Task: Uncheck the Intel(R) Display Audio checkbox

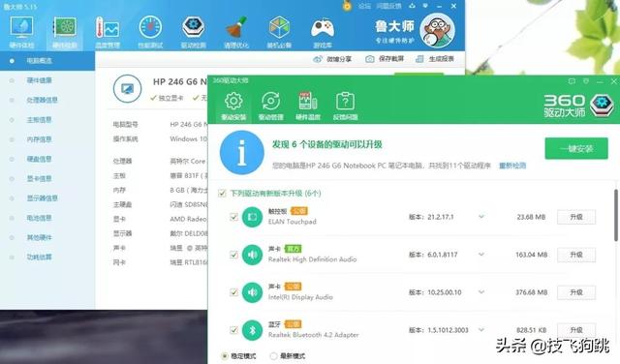Action: coord(233,292)
